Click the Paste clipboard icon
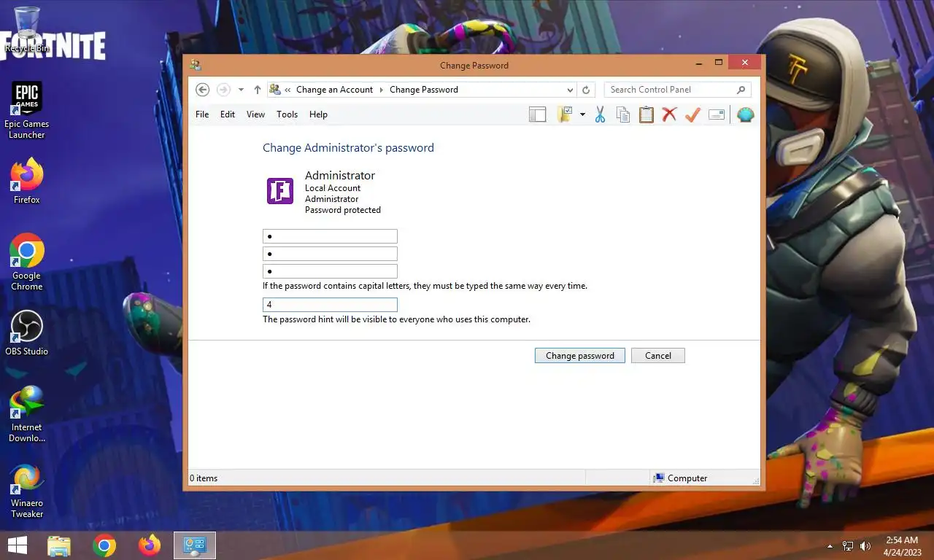 (647, 114)
